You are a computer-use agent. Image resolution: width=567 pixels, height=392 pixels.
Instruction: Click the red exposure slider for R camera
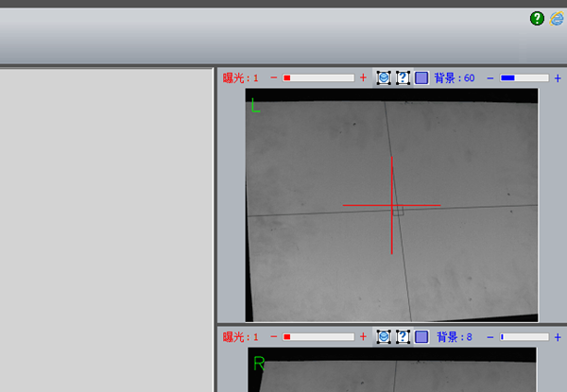click(318, 336)
